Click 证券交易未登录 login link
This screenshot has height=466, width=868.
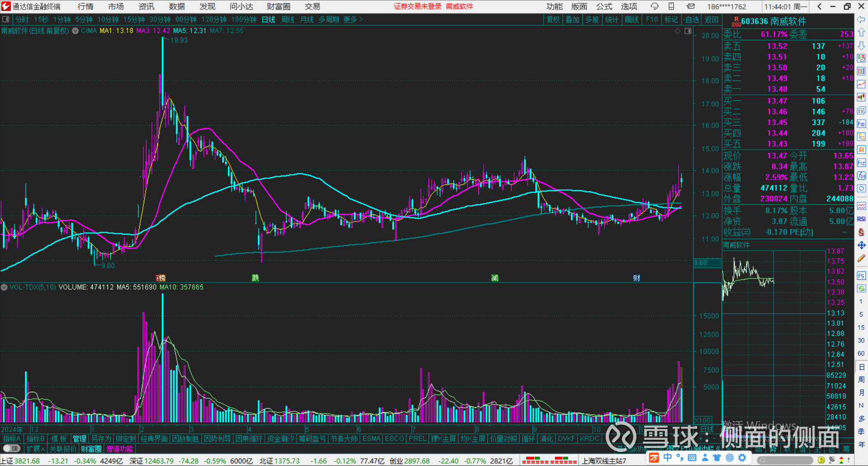pos(417,6)
